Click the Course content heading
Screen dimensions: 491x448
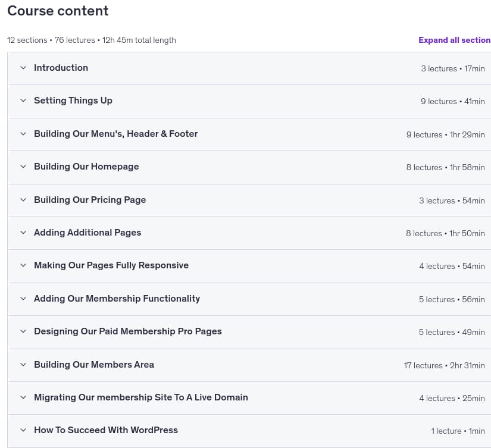click(58, 11)
